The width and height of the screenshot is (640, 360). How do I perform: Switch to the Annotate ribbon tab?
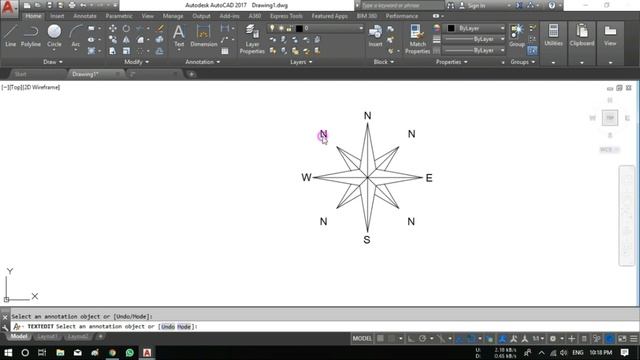click(85, 16)
